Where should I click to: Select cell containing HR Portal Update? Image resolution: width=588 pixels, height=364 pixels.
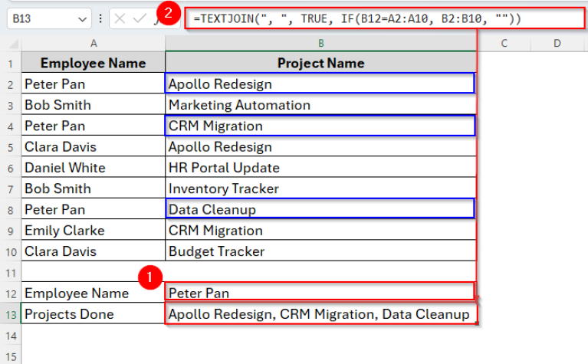pyautogui.click(x=320, y=168)
